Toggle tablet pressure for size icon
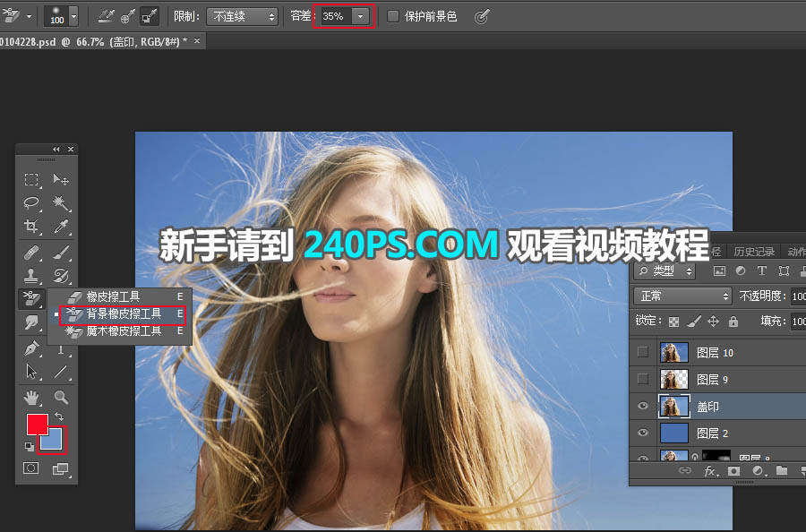Screen dimensions: 806x532 (x=481, y=16)
